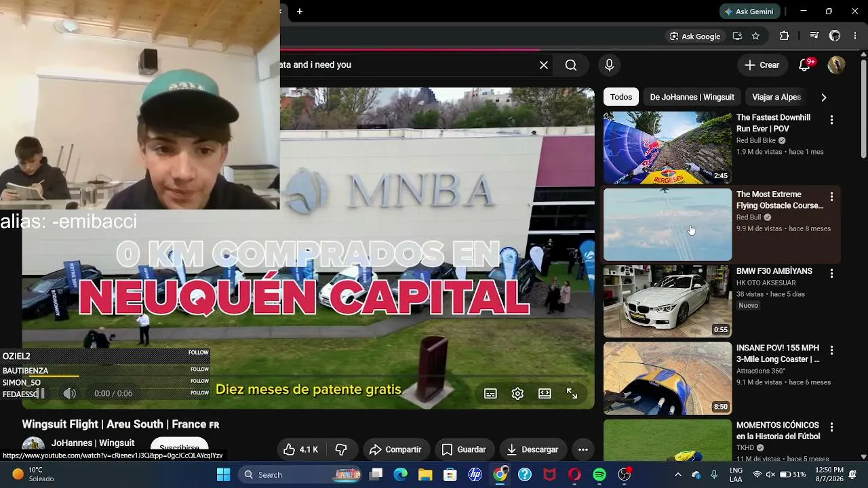Click the Guardar save button
868x488 pixels.
coord(465,449)
